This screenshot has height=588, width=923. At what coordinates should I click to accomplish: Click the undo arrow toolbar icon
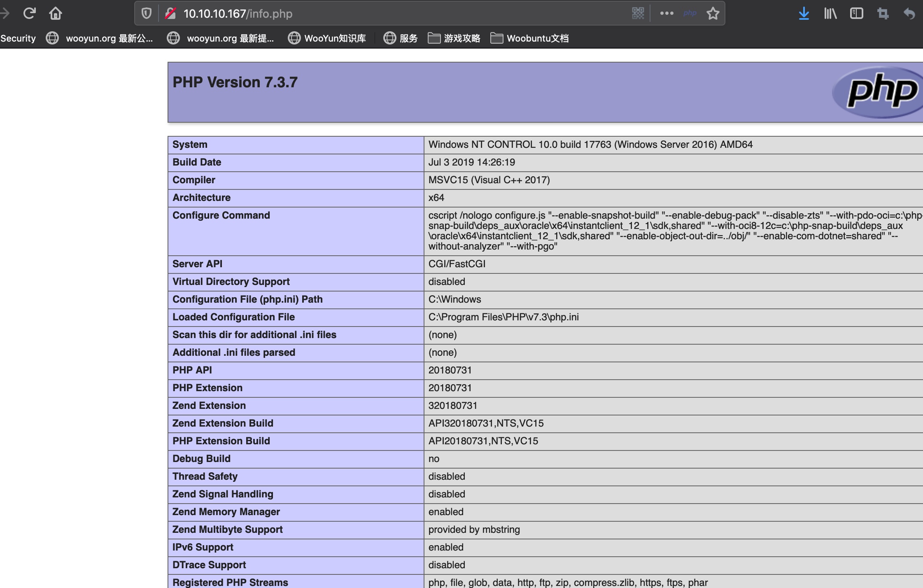(909, 14)
